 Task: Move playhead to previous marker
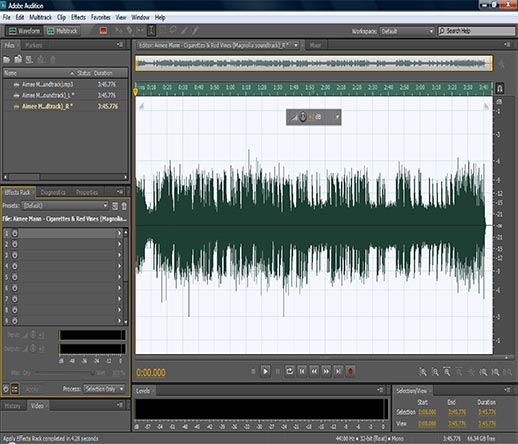[302, 371]
